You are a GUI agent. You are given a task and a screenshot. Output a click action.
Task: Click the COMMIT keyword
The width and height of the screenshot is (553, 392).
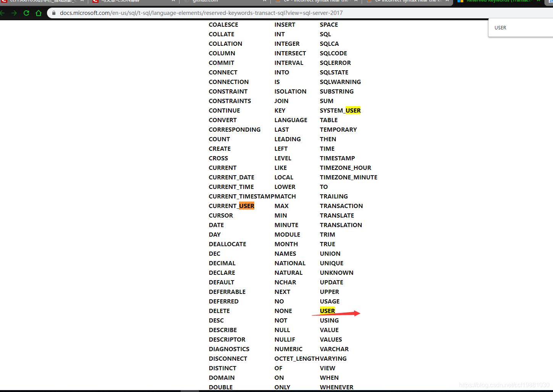(x=222, y=63)
